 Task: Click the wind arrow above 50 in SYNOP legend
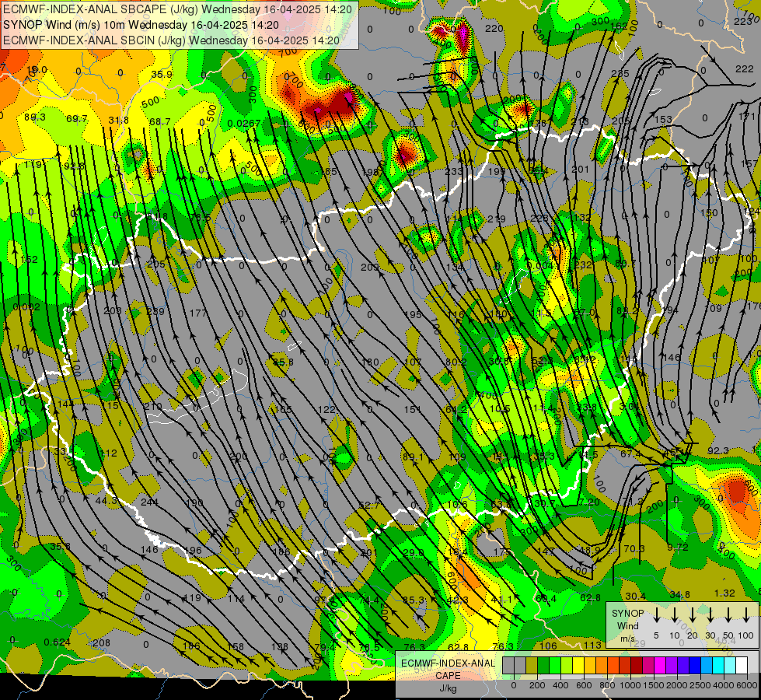click(728, 614)
